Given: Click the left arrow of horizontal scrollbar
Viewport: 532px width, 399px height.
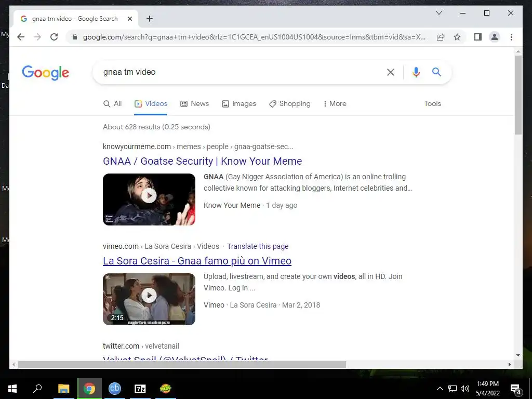Looking at the screenshot, I should 13,364.
